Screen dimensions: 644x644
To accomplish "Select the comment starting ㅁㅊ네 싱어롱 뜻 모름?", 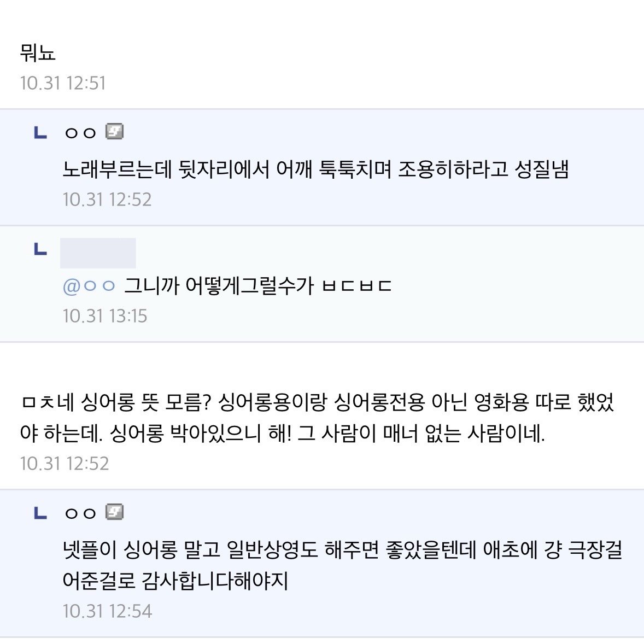I will pos(317,403).
